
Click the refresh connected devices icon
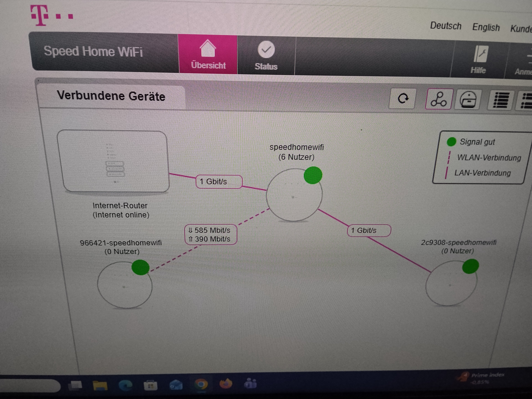click(x=403, y=98)
